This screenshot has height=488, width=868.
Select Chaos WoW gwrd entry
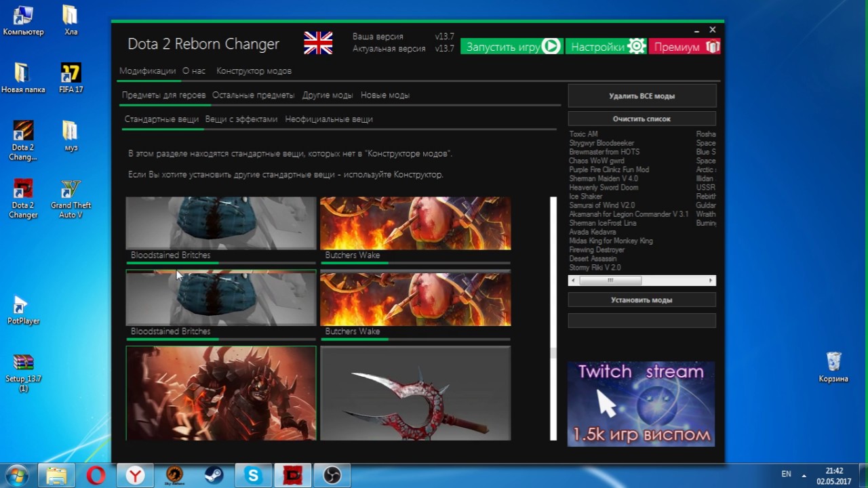(x=597, y=161)
